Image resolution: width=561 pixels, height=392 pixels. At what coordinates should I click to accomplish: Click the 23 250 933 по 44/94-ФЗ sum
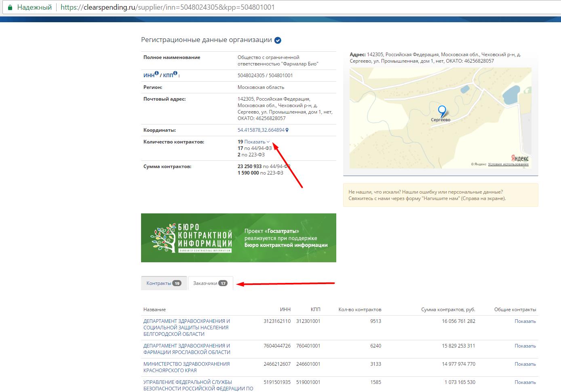264,166
